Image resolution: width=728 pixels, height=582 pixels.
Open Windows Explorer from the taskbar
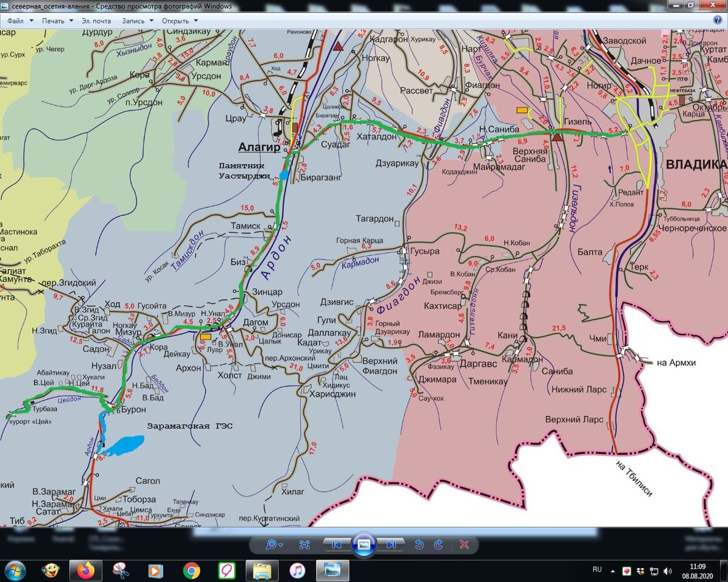262,570
